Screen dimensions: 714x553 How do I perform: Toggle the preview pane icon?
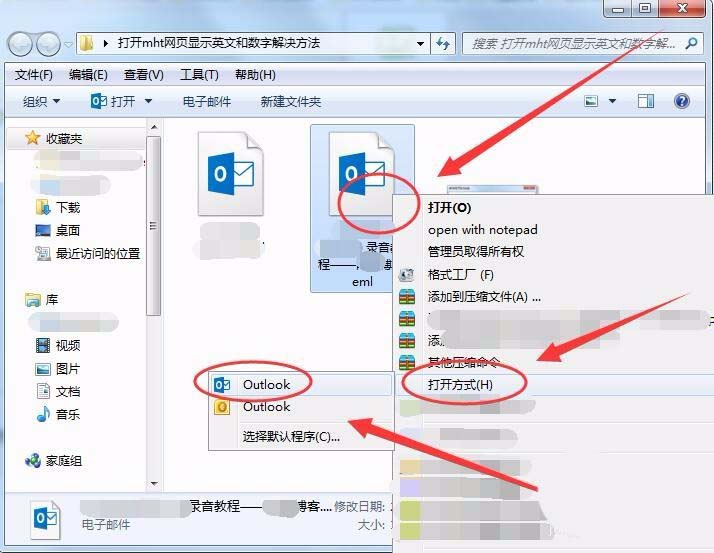pos(646,101)
